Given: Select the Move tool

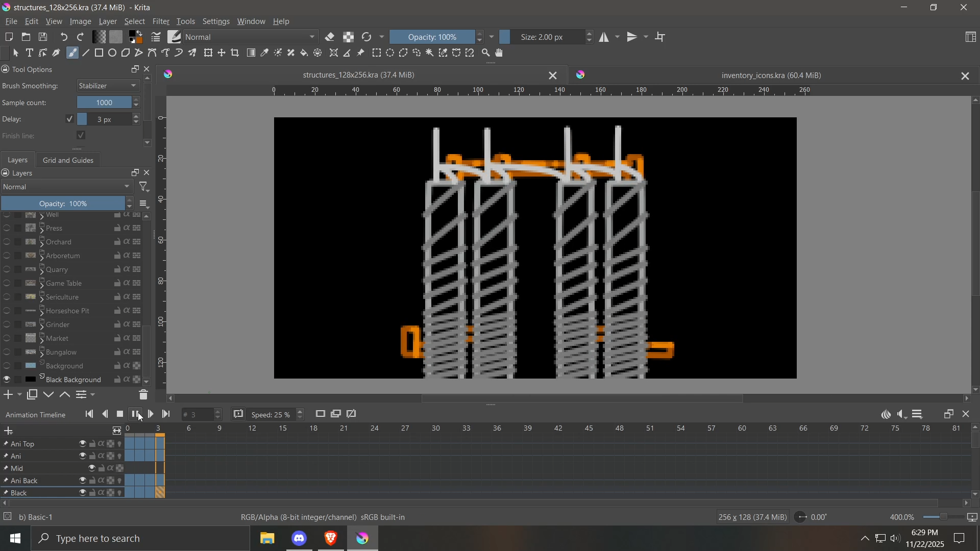Looking at the screenshot, I should [222, 53].
